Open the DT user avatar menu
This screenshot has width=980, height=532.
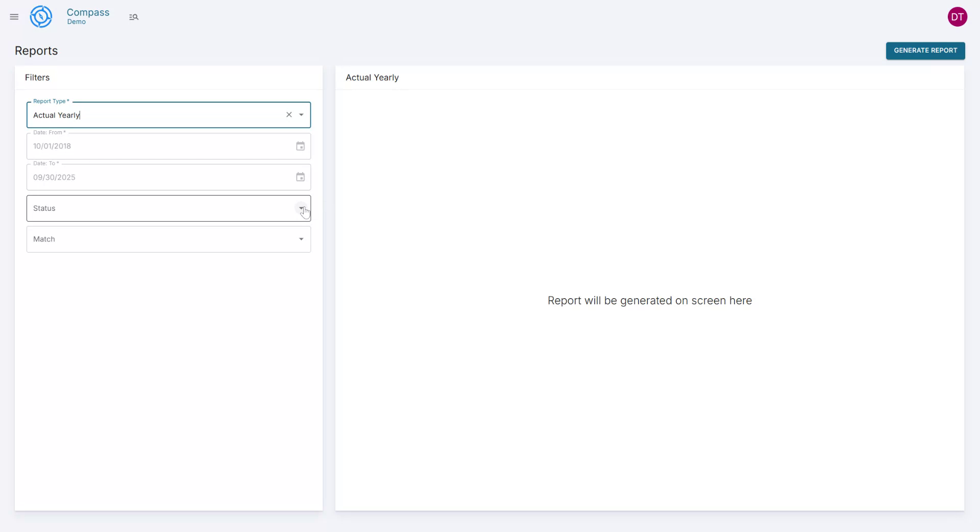(958, 16)
